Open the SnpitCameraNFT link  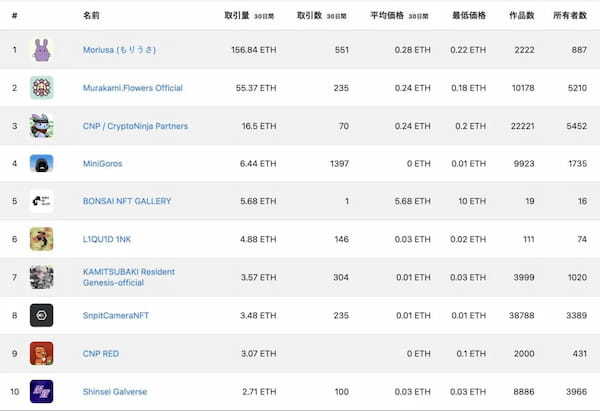point(116,315)
